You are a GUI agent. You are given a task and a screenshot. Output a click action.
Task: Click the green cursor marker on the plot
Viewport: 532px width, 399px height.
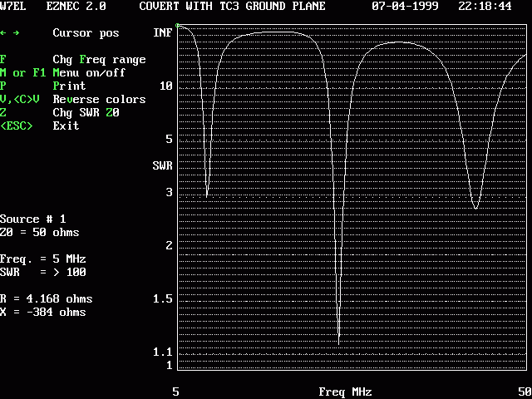click(178, 26)
